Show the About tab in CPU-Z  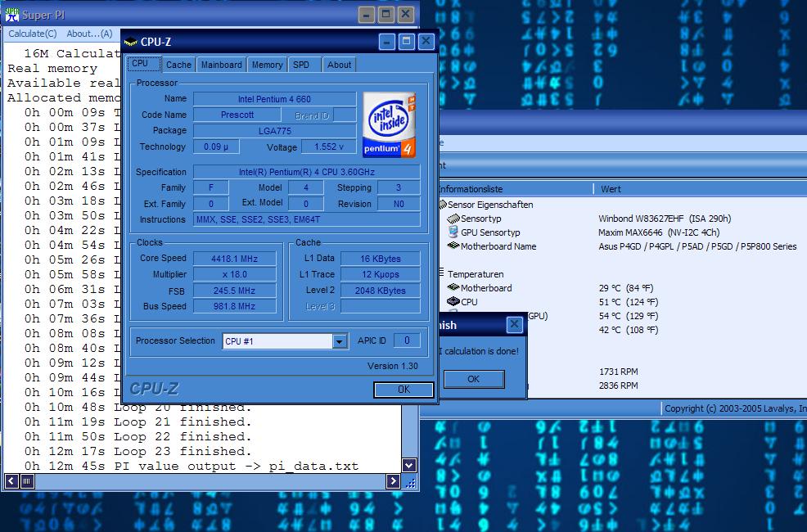coord(339,65)
